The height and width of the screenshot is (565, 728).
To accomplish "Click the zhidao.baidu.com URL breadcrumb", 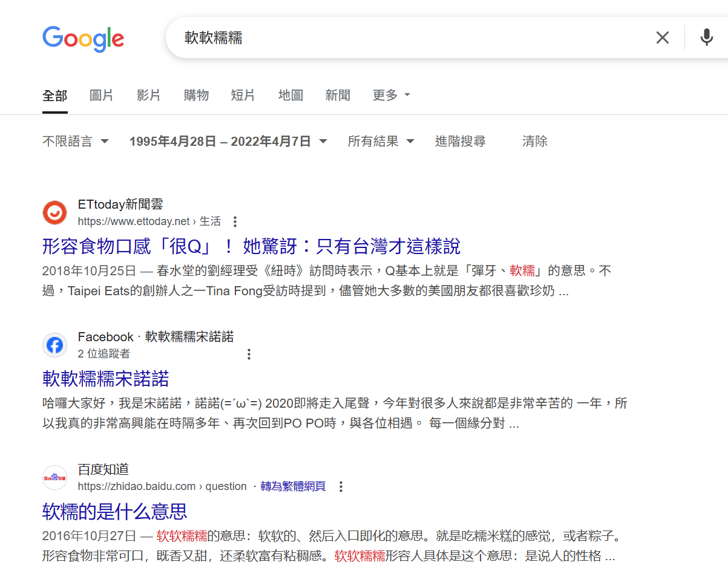I will click(x=162, y=486).
